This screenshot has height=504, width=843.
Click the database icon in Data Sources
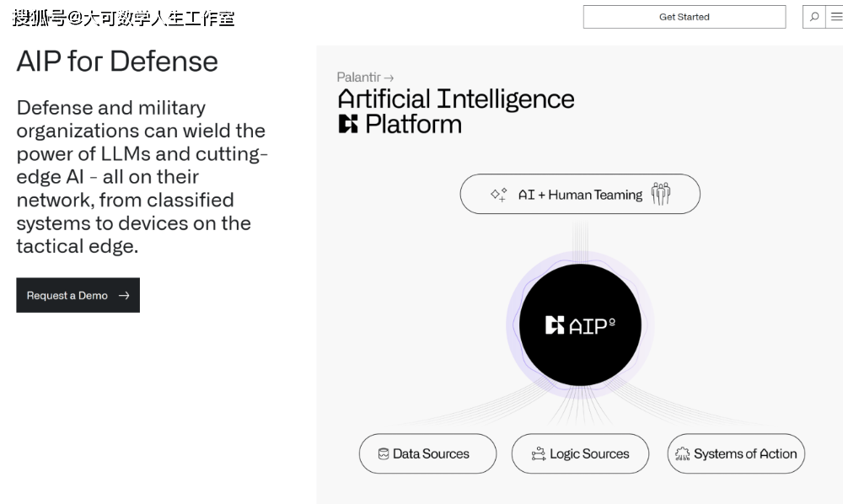tap(384, 454)
